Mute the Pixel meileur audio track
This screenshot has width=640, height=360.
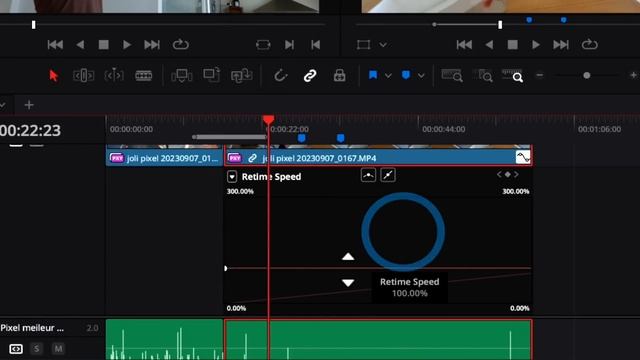point(58,349)
